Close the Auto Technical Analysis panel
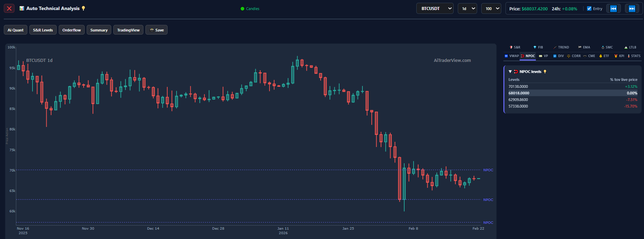This screenshot has width=644, height=239. click(9, 9)
